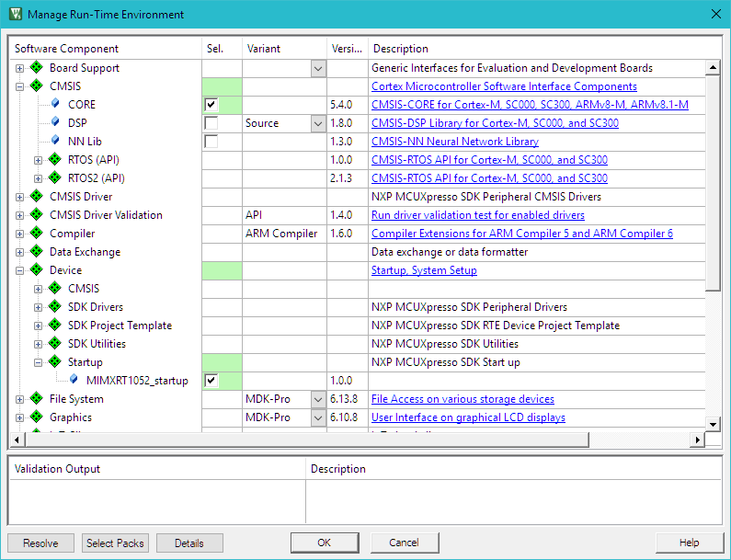Open the Help button
Viewport: 731px width, 560px height.
689,543
